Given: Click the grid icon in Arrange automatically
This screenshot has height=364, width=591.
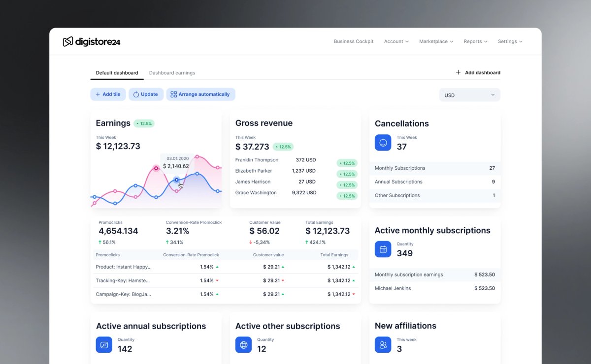Looking at the screenshot, I should click(x=173, y=94).
